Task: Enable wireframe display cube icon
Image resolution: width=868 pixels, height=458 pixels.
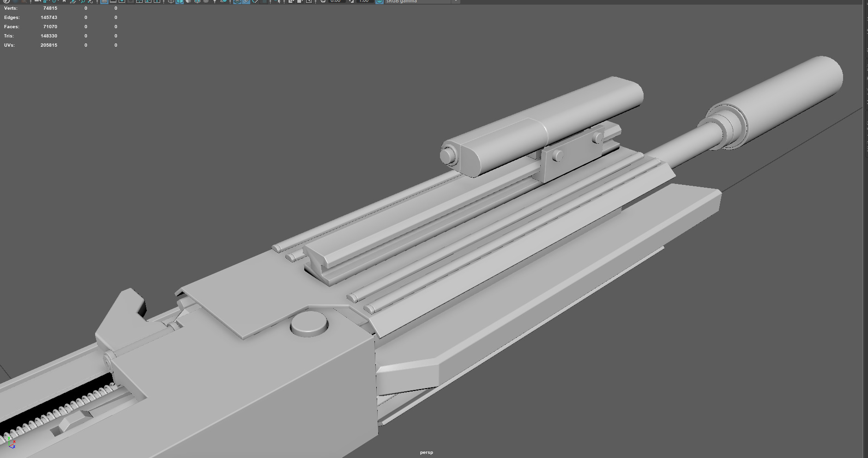Action: click(x=171, y=1)
